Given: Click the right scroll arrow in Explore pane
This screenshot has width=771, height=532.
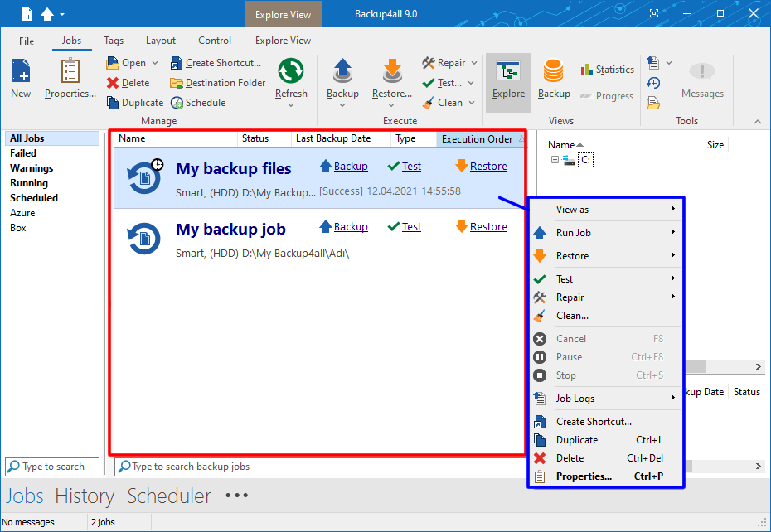Looking at the screenshot, I should (x=759, y=367).
